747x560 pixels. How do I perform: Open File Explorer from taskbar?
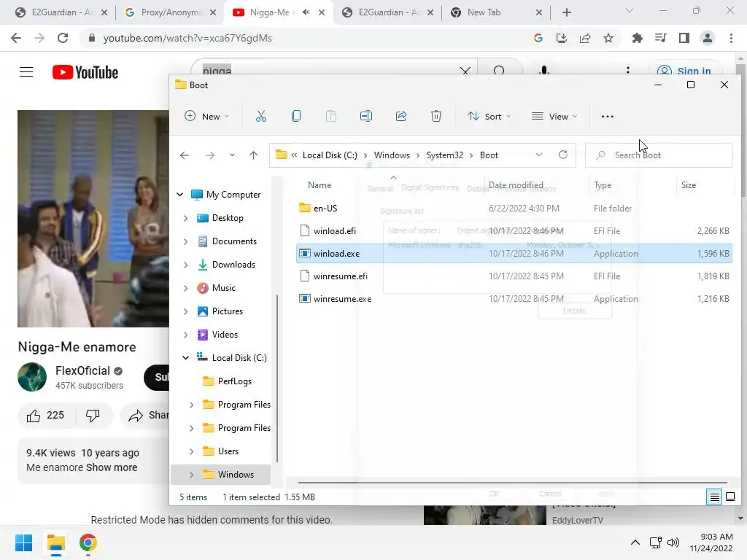click(55, 542)
